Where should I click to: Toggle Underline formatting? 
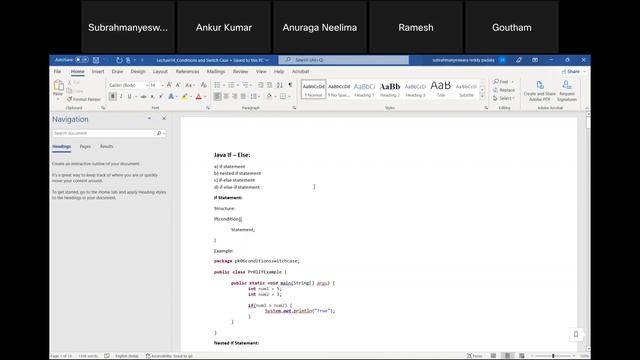tap(129, 96)
